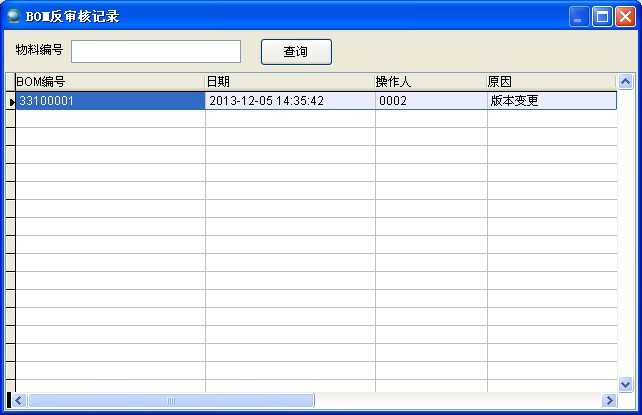
Task: Click the 物料编号 text input field
Action: 156,51
